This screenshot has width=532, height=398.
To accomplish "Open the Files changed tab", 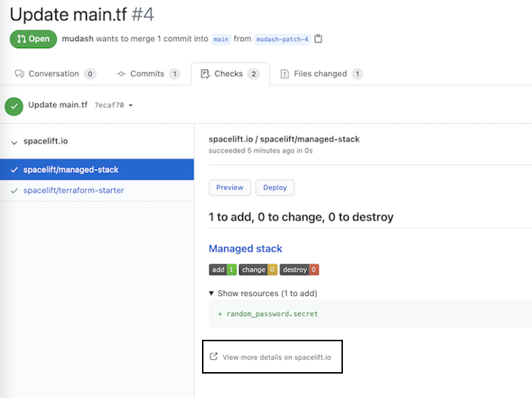I will (x=321, y=73).
